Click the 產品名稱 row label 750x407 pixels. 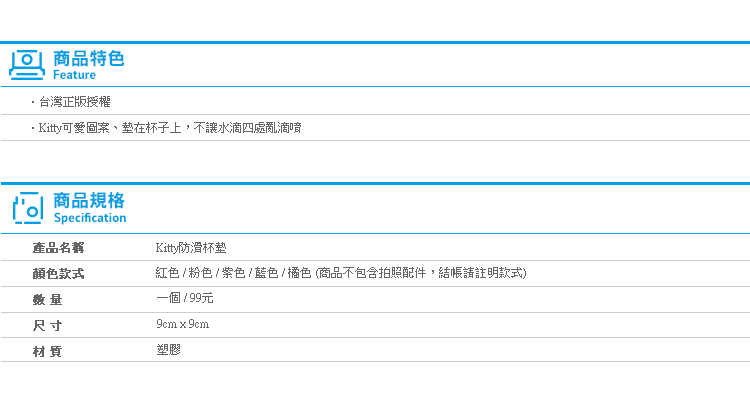point(58,248)
